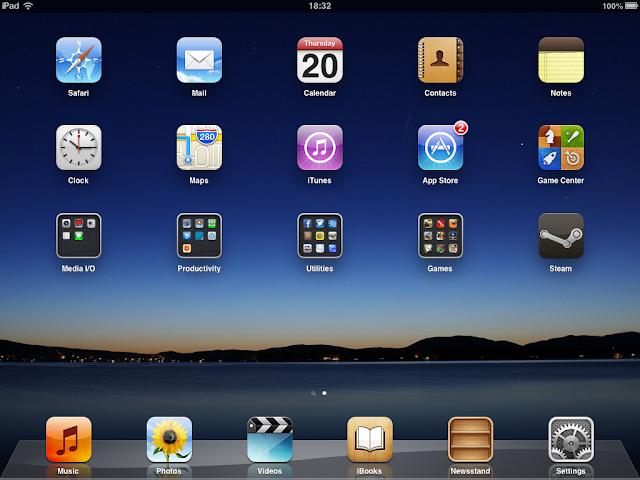Tap the iPad label in status bar
This screenshot has width=640, height=480.
10,6
